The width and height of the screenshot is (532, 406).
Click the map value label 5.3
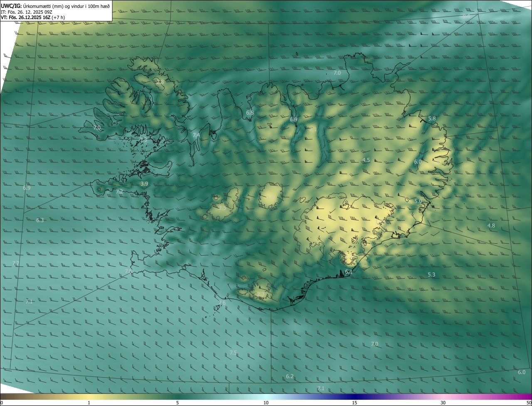[x=431, y=274]
